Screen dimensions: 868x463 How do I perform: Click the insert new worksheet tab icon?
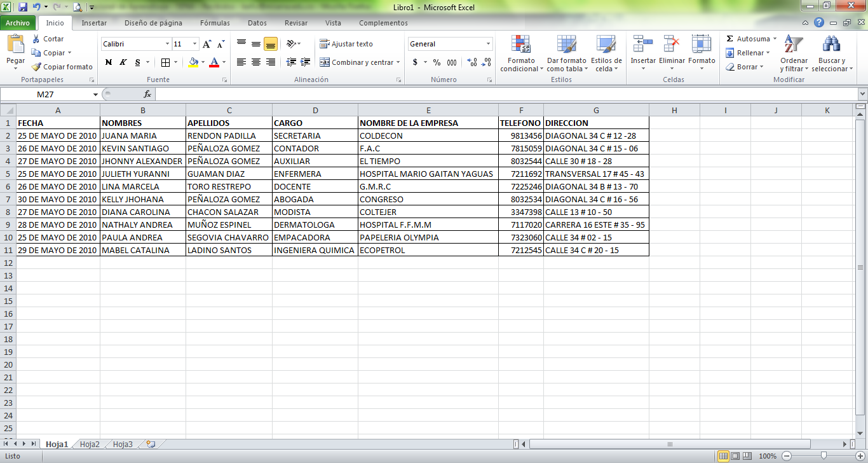(x=151, y=445)
